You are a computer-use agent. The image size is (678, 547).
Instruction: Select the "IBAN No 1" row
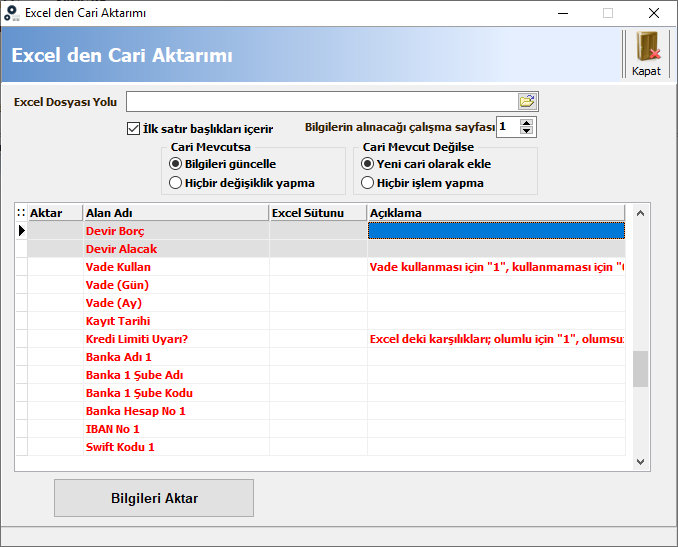click(x=320, y=429)
